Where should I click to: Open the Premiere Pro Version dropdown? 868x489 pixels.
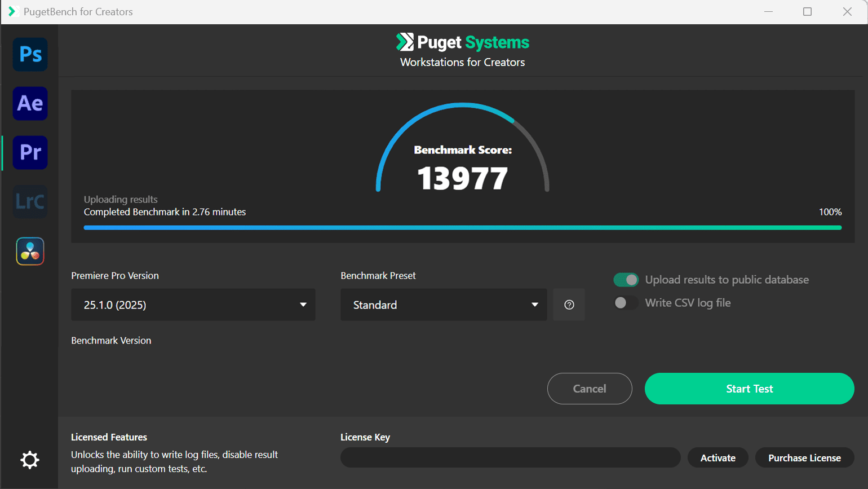(193, 305)
